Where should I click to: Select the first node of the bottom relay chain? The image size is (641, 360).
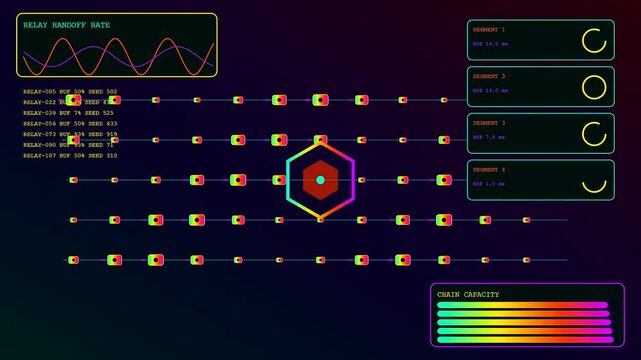(73, 260)
